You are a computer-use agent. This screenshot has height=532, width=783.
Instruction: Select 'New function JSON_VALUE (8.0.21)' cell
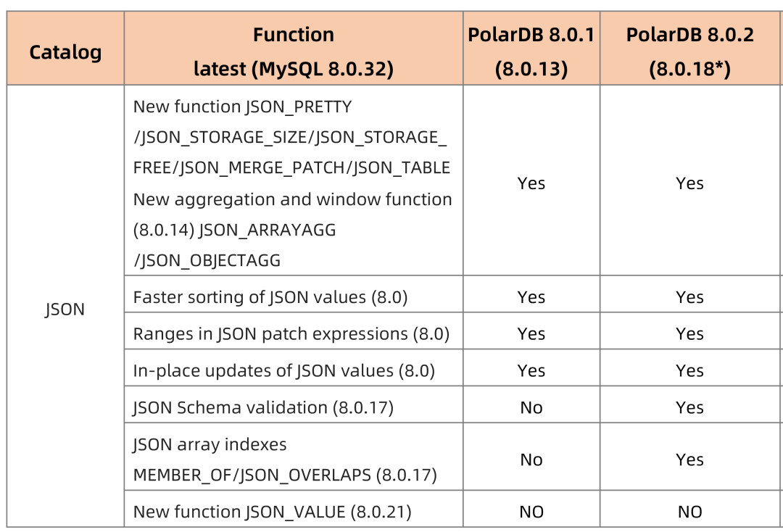coord(272,512)
